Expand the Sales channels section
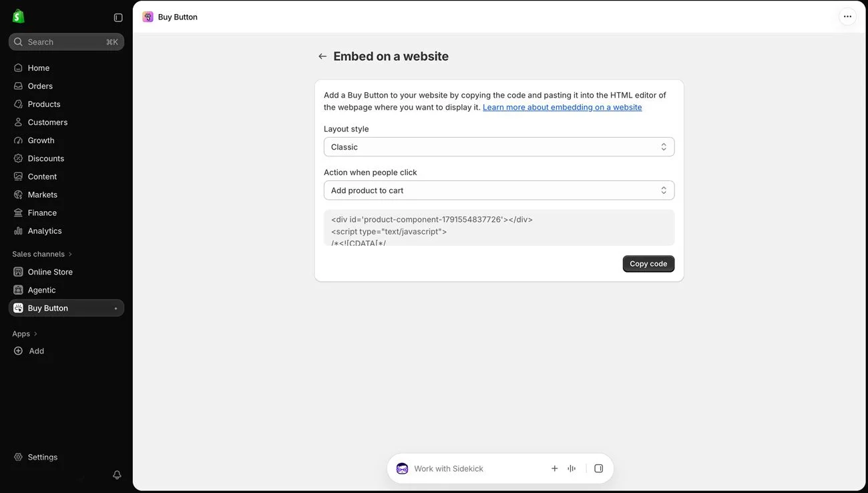The image size is (868, 493). tap(41, 254)
